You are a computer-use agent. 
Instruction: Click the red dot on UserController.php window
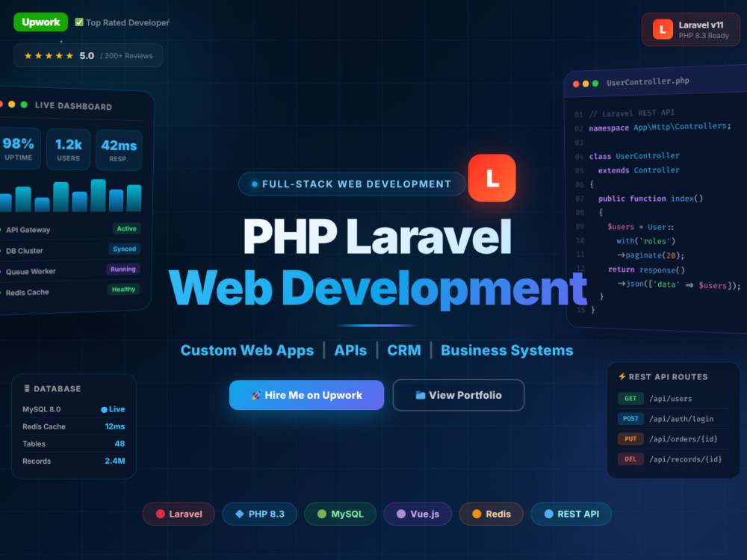pos(576,84)
